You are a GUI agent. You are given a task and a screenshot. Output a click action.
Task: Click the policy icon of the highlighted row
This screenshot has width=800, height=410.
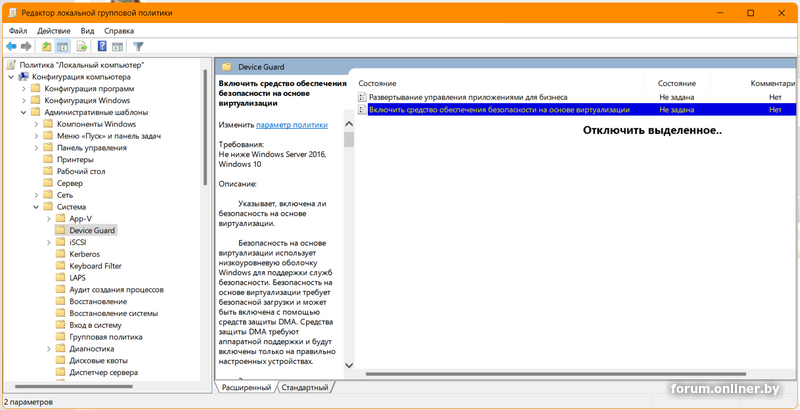362,109
